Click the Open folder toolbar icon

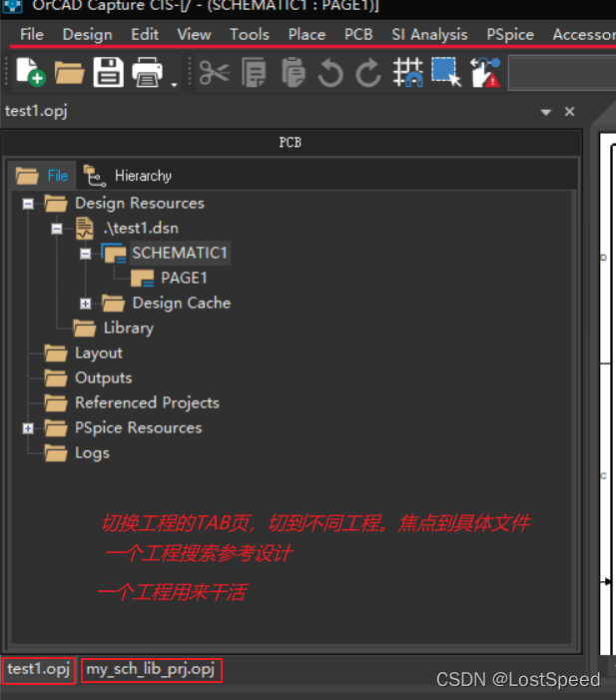(x=69, y=72)
